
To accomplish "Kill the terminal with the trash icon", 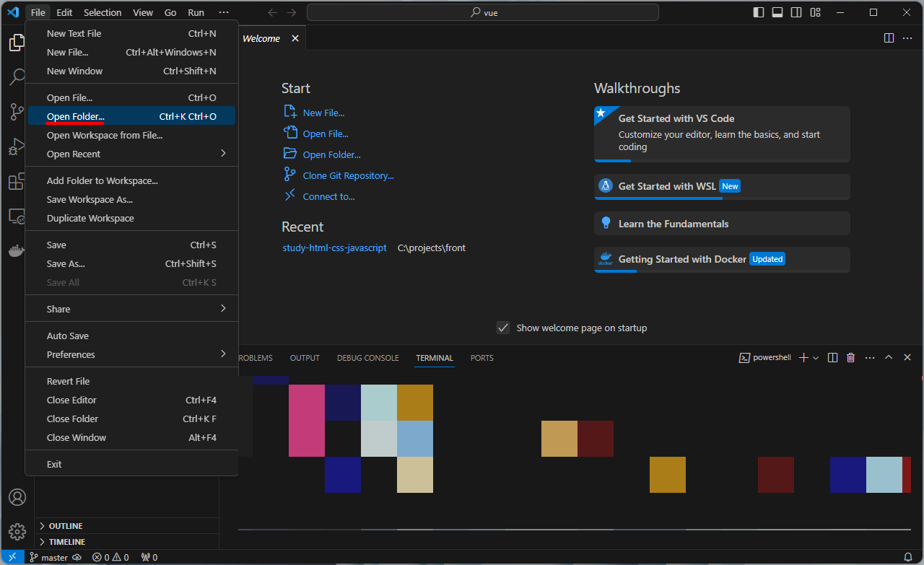I will point(851,357).
